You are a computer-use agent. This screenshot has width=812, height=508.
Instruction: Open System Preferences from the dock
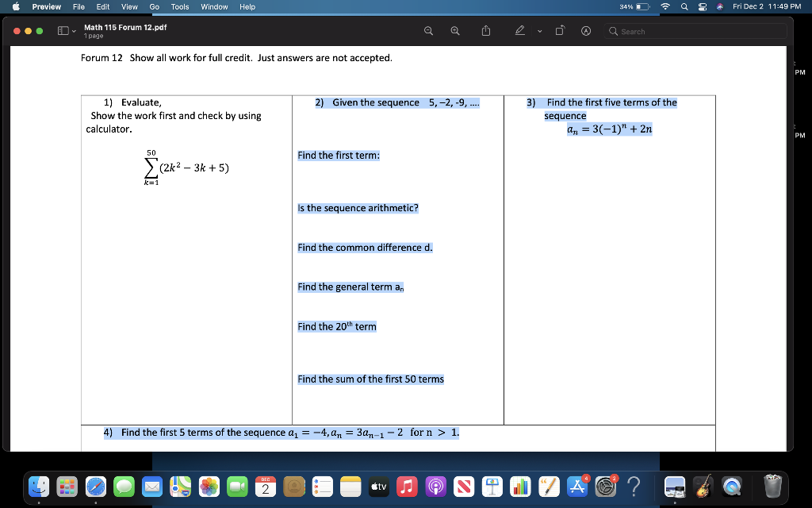[x=606, y=487]
